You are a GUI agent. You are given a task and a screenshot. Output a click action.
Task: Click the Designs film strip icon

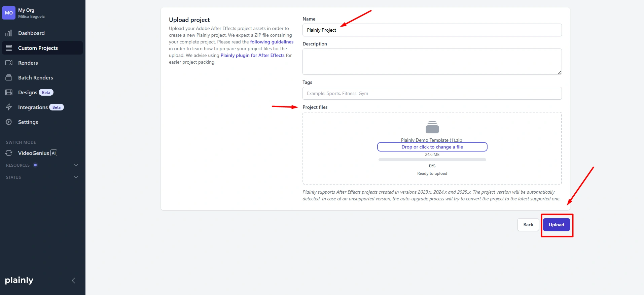click(x=9, y=92)
